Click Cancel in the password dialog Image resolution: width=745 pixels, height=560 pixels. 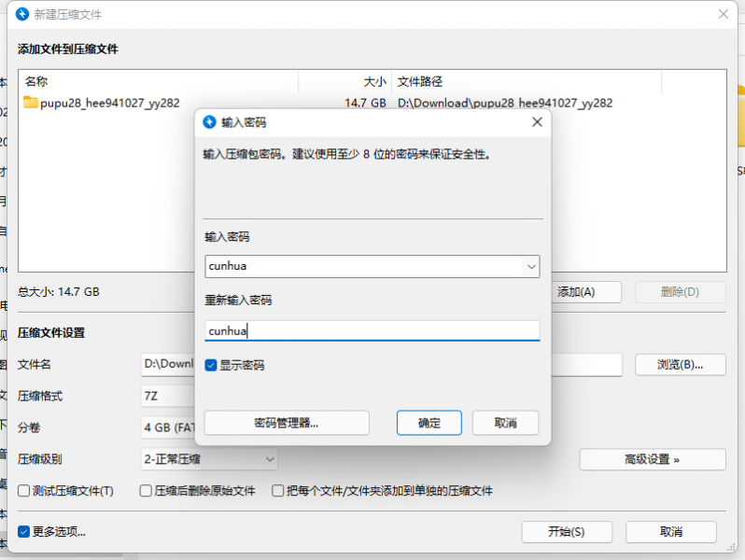(505, 423)
